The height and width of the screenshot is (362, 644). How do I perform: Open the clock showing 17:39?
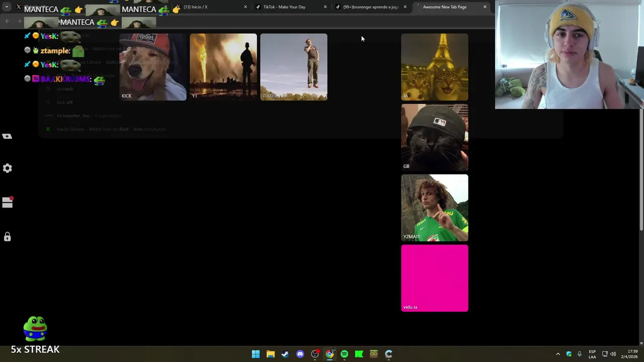click(629, 354)
